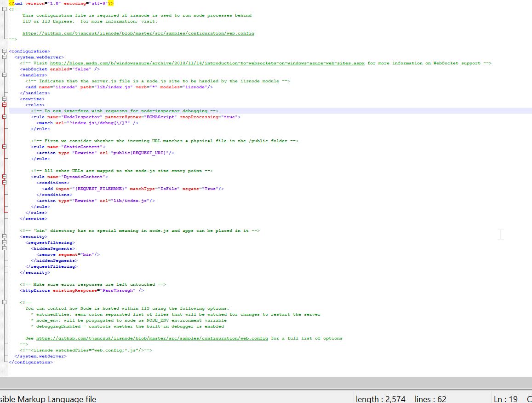
Task: Click 'Markup Language file' in status bar
Action: [x=57, y=399]
